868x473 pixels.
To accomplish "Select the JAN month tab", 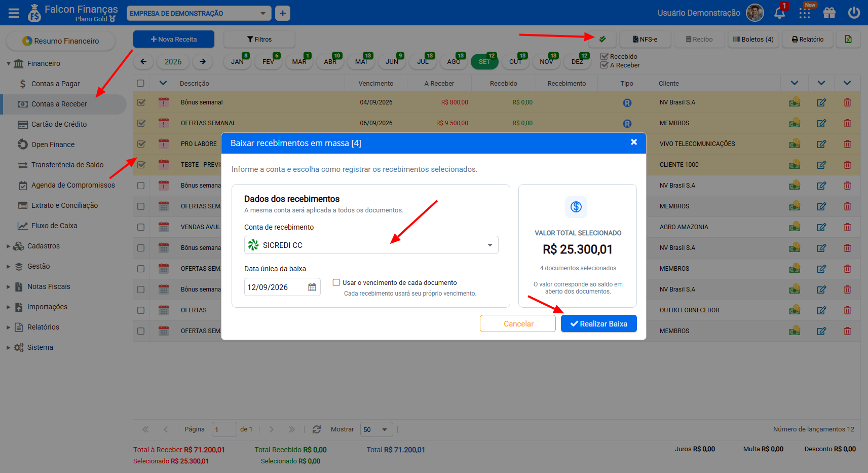I will tap(237, 61).
